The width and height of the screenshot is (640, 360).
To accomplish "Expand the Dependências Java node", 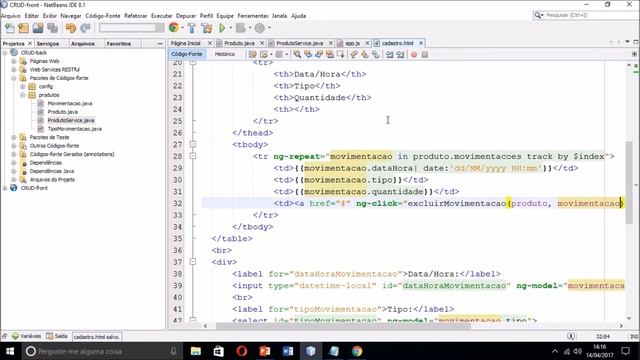I will (14, 171).
